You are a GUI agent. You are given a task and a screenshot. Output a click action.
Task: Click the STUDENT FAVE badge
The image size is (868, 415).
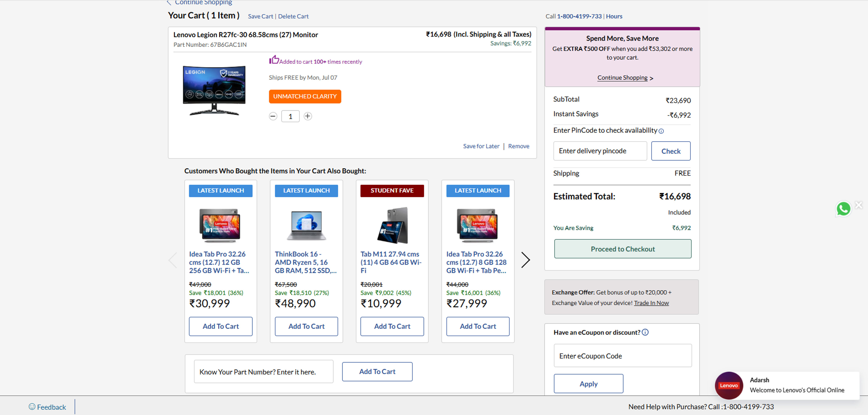coord(392,191)
